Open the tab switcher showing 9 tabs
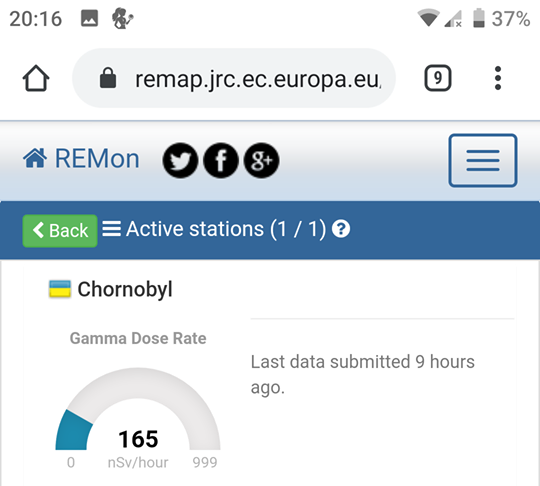 [x=437, y=78]
